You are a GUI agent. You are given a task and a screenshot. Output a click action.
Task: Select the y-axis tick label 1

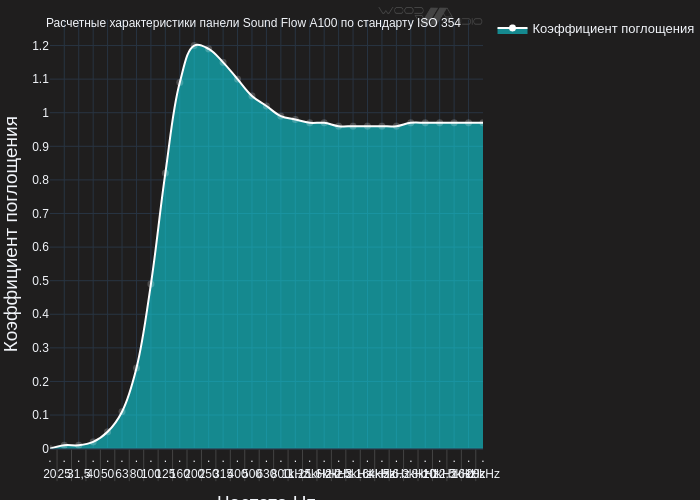pos(45,113)
